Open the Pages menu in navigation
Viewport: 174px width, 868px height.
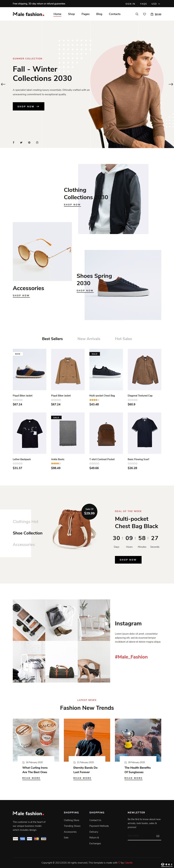(x=85, y=14)
